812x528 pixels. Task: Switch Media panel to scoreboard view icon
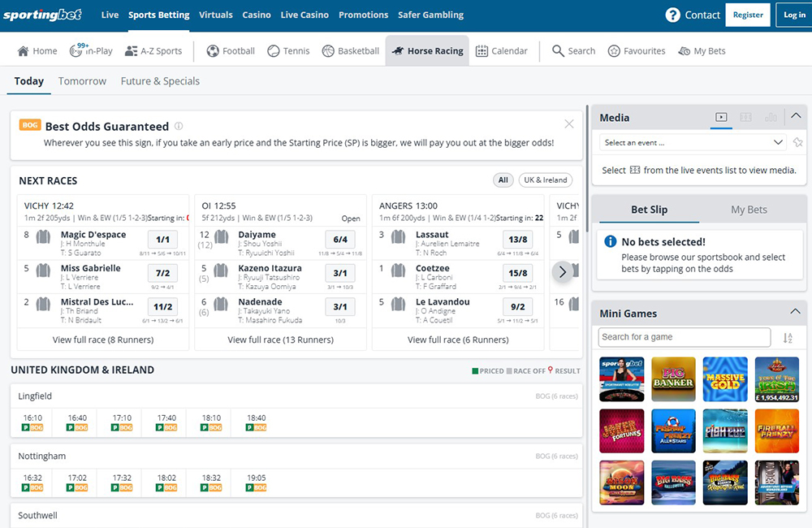pos(745,117)
